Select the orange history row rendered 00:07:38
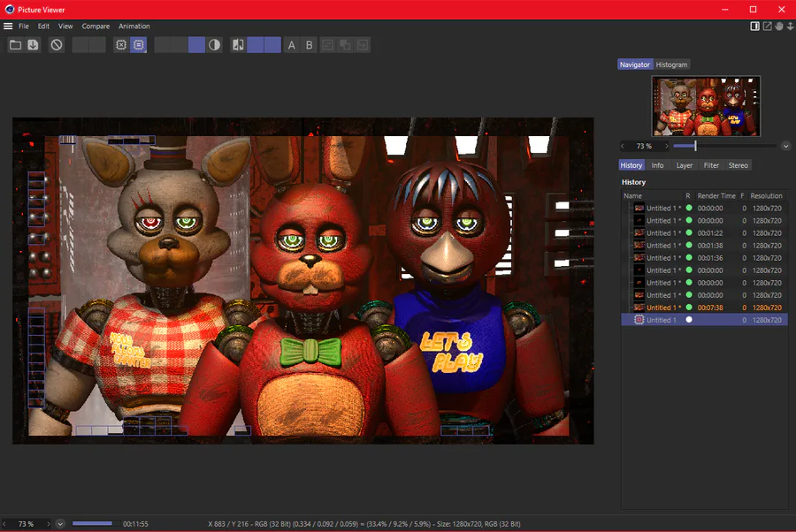Screen dimensions: 796x532 (705, 308)
